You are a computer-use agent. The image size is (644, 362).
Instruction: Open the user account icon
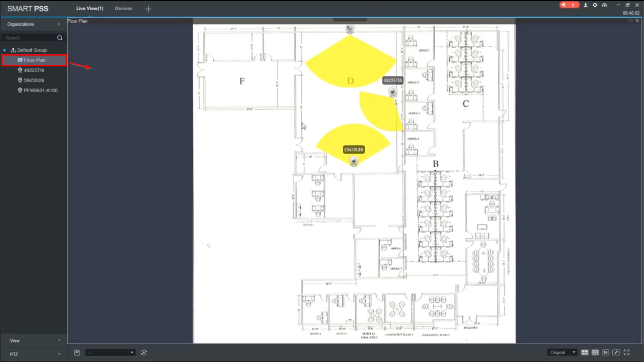(586, 5)
